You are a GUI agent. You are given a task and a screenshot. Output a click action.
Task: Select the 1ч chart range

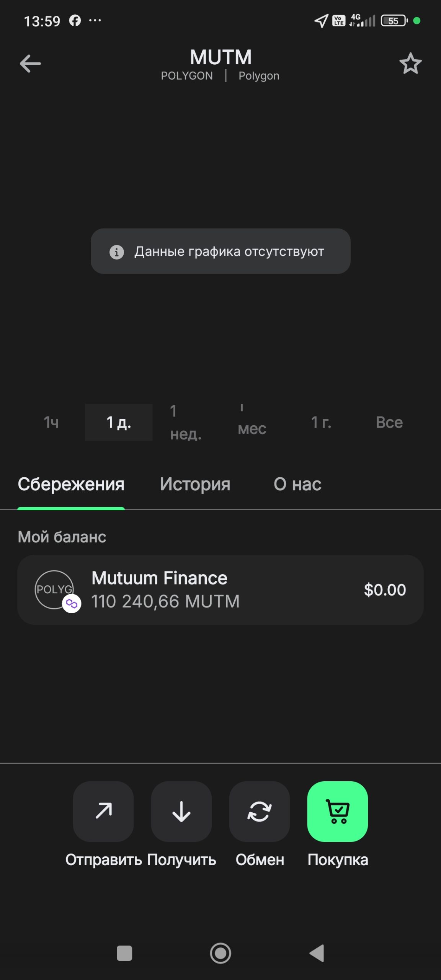pos(51,422)
